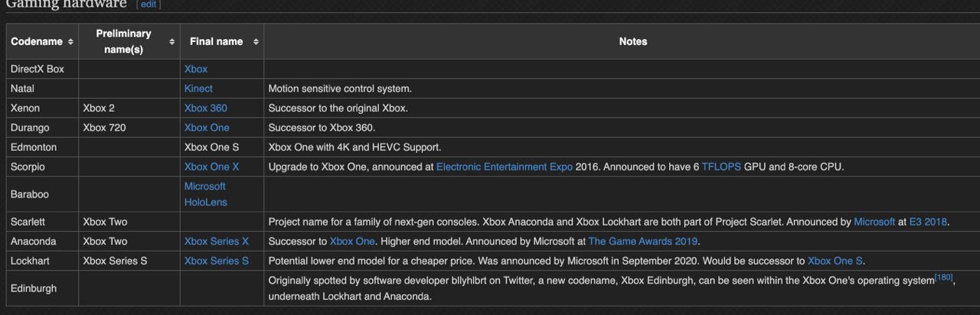Open the Xbox One link in Durango row
Image resolution: width=980 pixels, height=315 pixels.
(207, 128)
